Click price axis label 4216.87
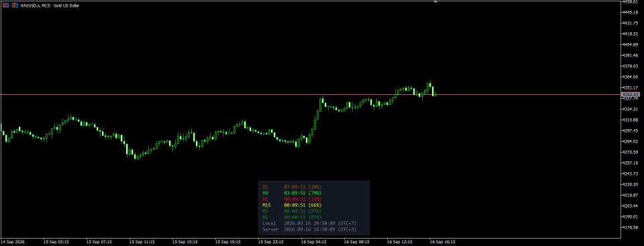 (631, 195)
